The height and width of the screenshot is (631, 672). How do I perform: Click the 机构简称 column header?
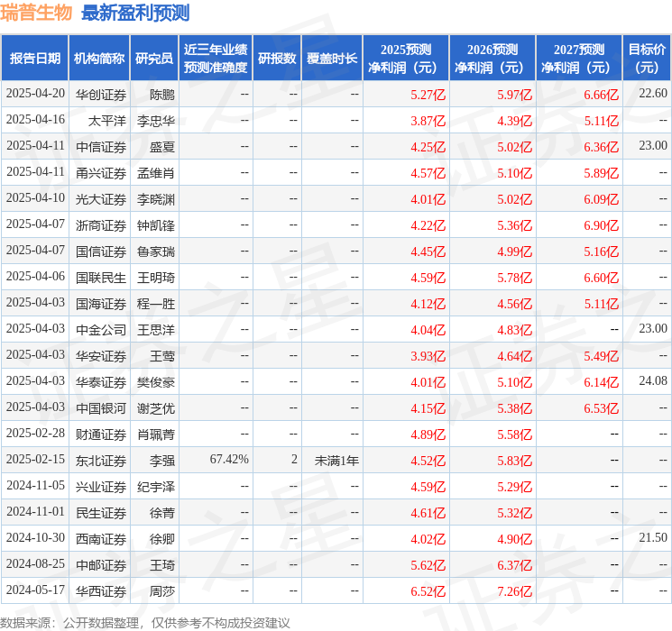point(99,58)
